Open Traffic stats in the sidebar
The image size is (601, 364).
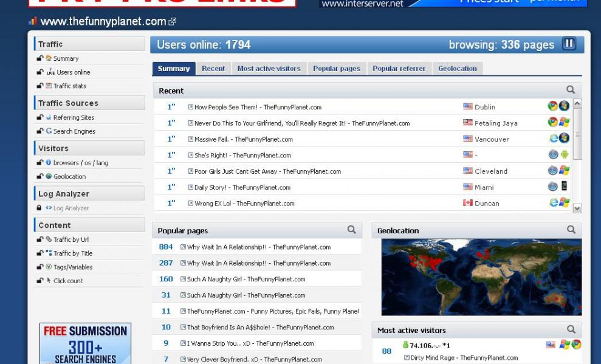tap(70, 86)
